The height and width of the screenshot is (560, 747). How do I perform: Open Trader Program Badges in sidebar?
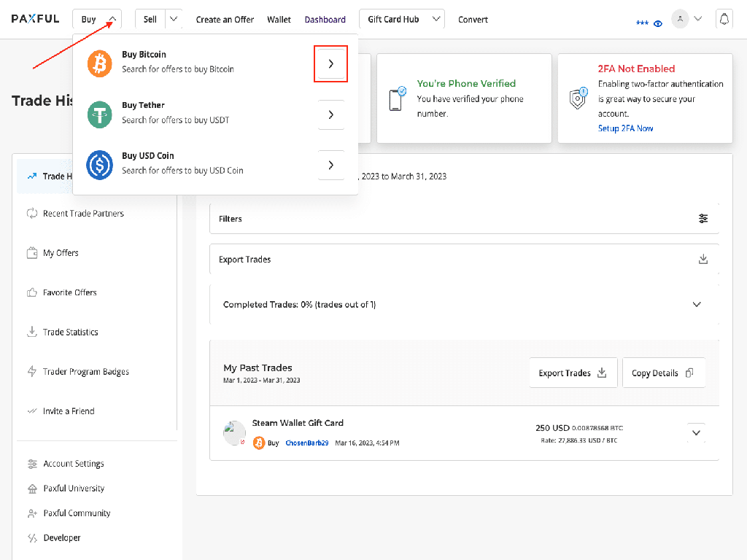85,372
